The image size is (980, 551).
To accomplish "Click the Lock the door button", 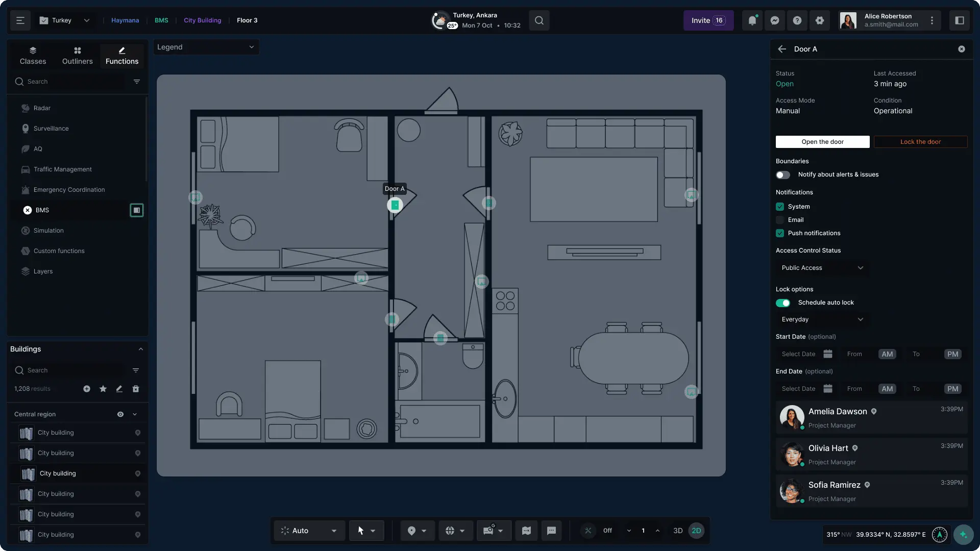I will 920,142.
